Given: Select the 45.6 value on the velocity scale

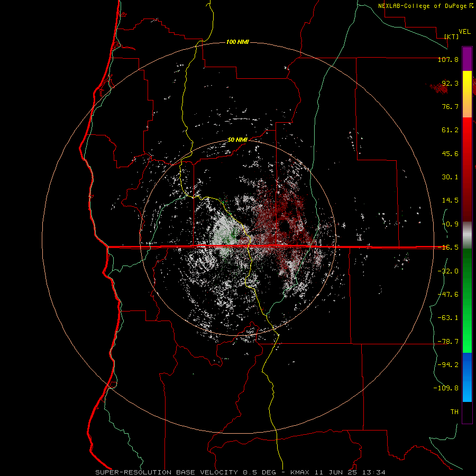Looking at the screenshot, I should tap(450, 153).
